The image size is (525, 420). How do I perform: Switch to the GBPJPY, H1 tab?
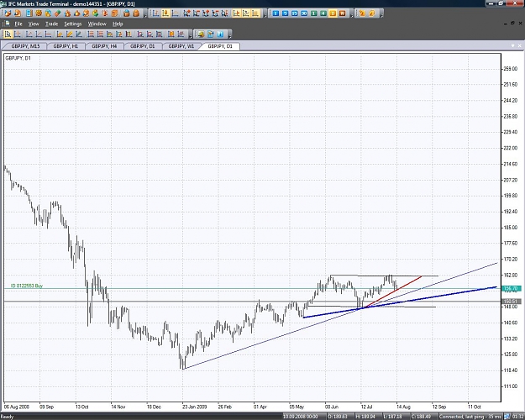point(66,46)
